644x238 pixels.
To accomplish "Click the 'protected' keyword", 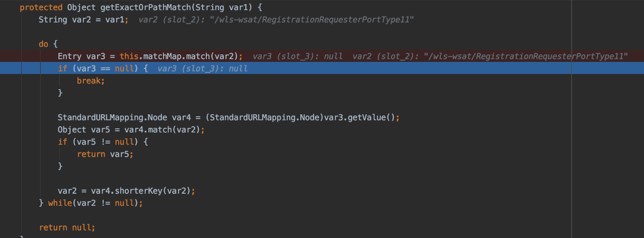I will click(x=41, y=8).
